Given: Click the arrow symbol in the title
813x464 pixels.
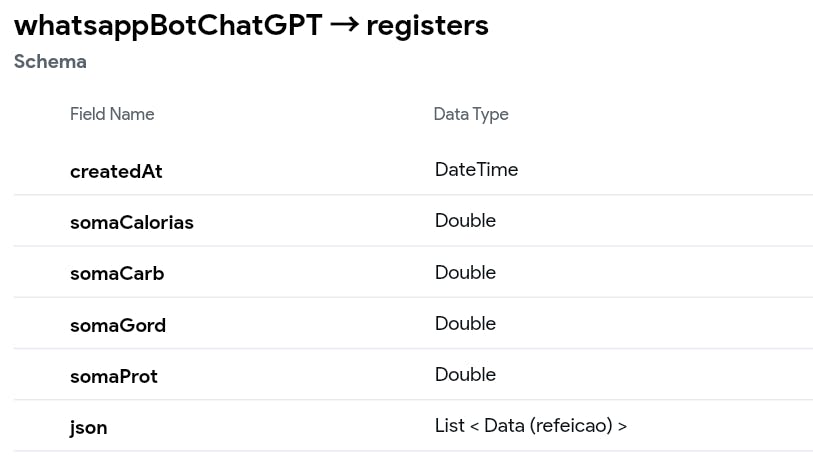Looking at the screenshot, I should [344, 26].
